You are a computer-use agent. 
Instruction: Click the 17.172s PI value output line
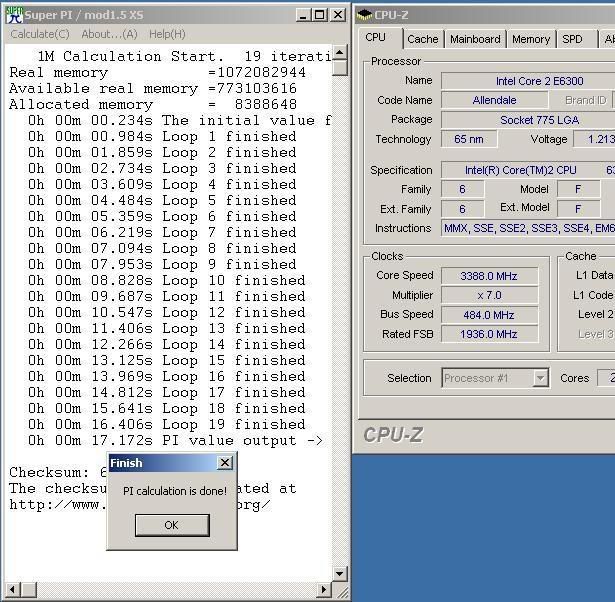tap(175, 441)
